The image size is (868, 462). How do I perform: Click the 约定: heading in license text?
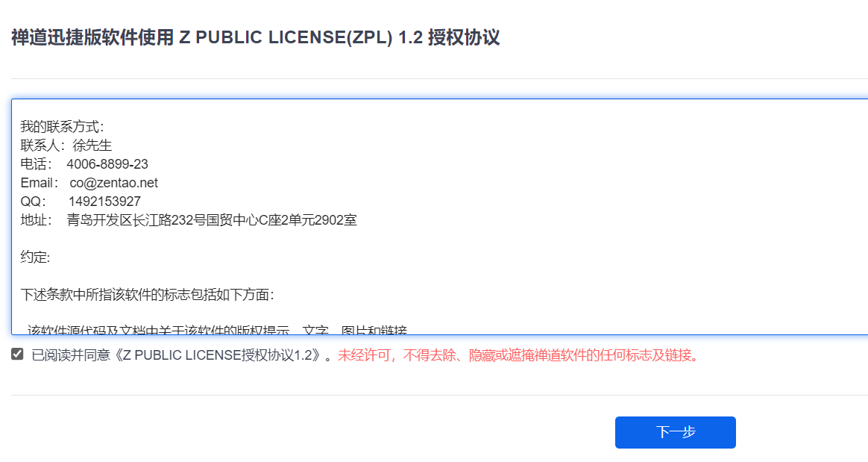35,257
